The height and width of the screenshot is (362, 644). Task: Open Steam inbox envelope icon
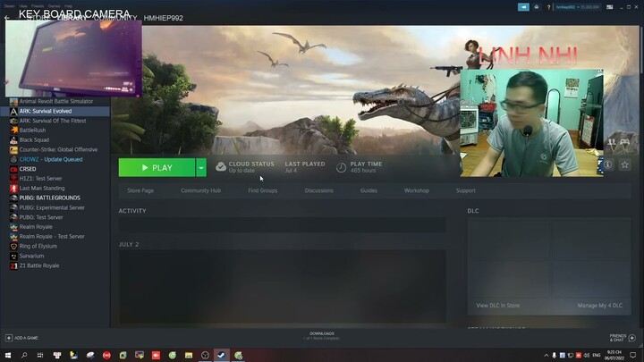click(537, 7)
